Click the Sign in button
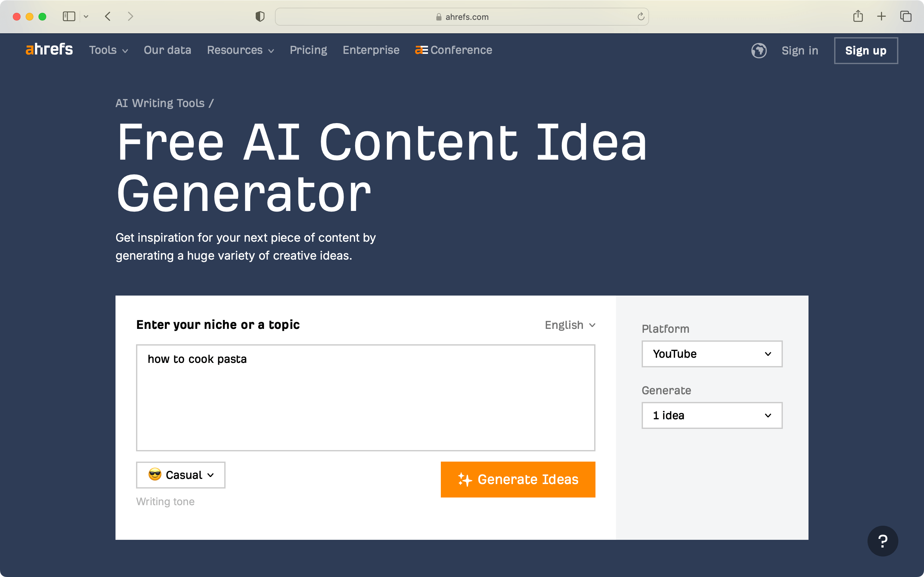The height and width of the screenshot is (577, 924). 800,50
